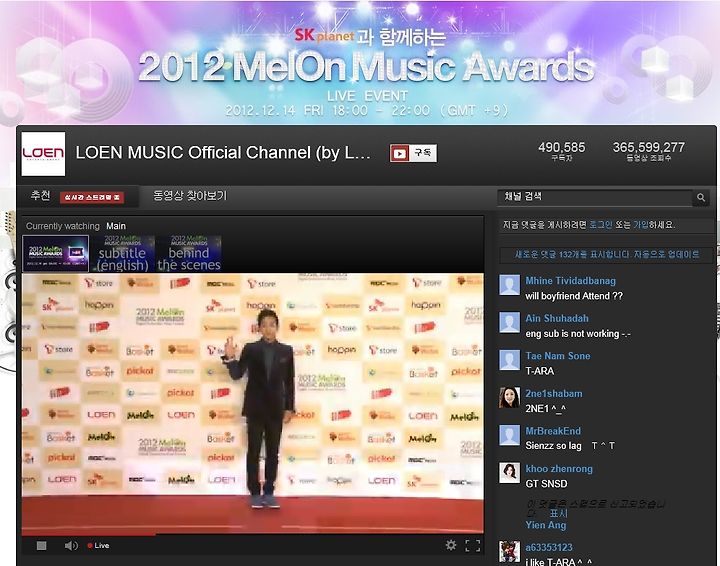720x566 pixels.
Task: Click the Live indicator
Action: pyautogui.click(x=98, y=545)
